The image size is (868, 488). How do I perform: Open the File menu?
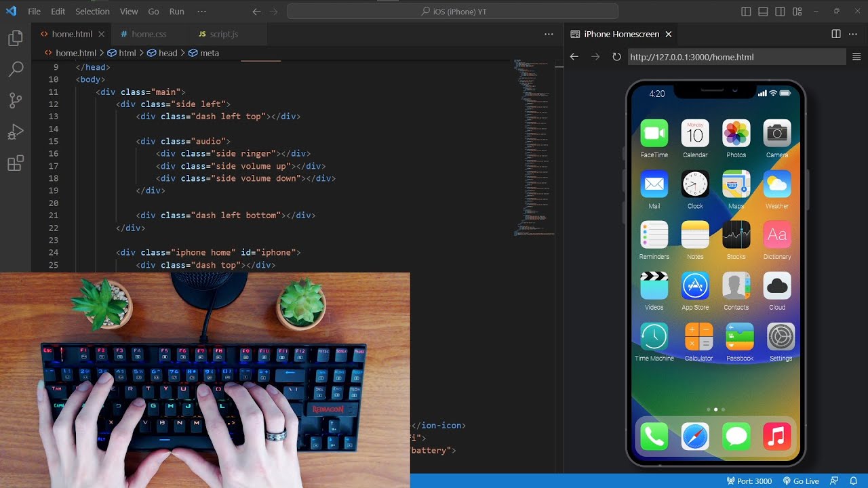34,12
